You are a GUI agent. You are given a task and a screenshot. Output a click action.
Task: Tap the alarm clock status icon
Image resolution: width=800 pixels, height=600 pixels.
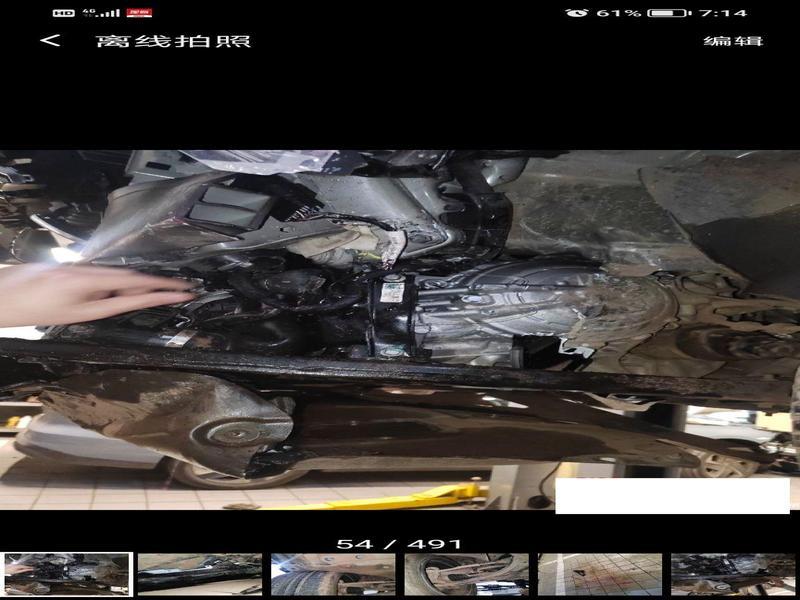576,13
